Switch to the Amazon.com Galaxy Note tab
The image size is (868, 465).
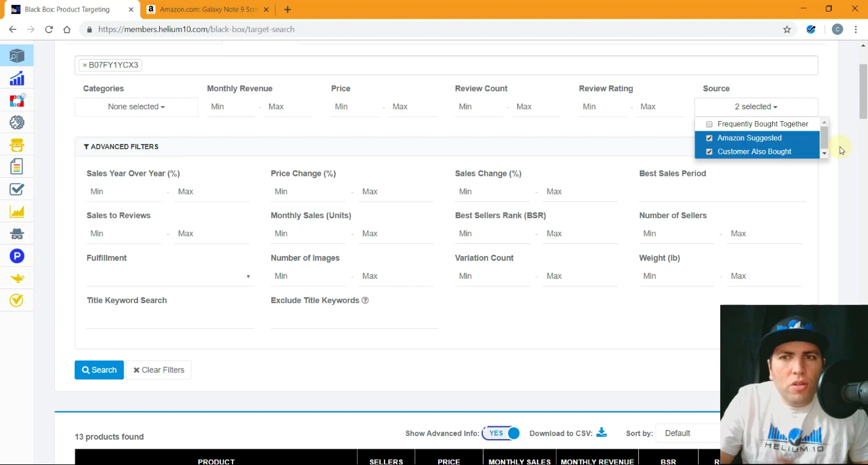(202, 10)
